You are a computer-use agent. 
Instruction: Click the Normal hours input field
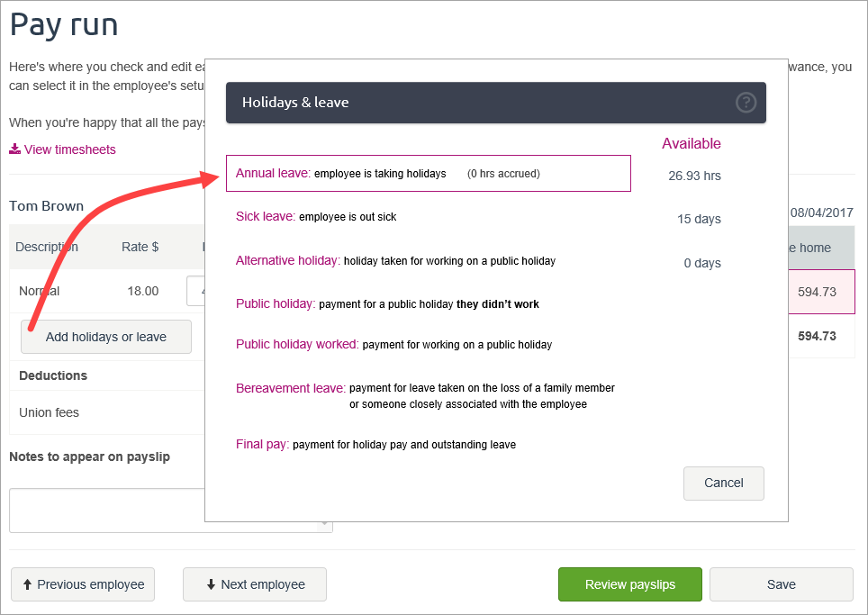(195, 291)
